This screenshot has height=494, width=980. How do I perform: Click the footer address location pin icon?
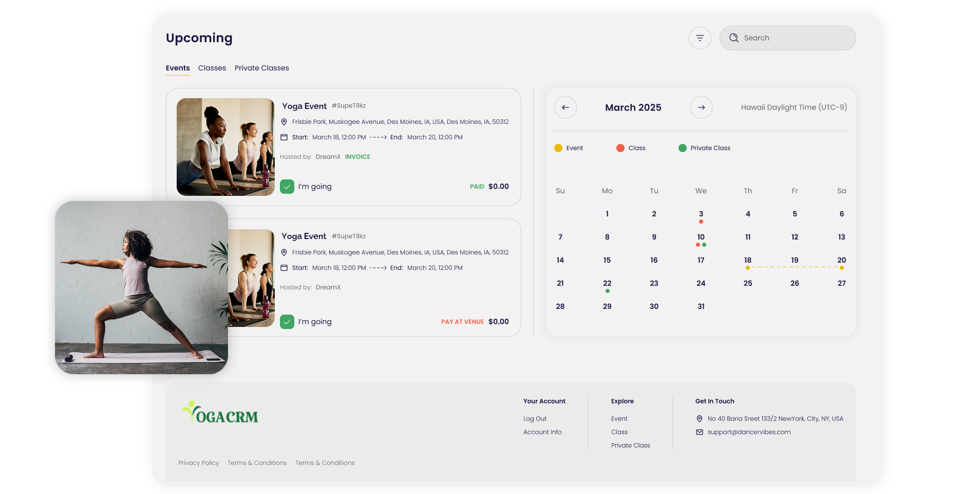[699, 419]
